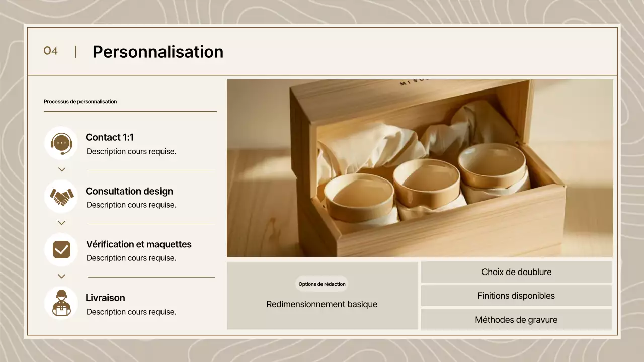Expand the chevron under Consultation design
Screen dimensions: 644x362
tap(61, 223)
